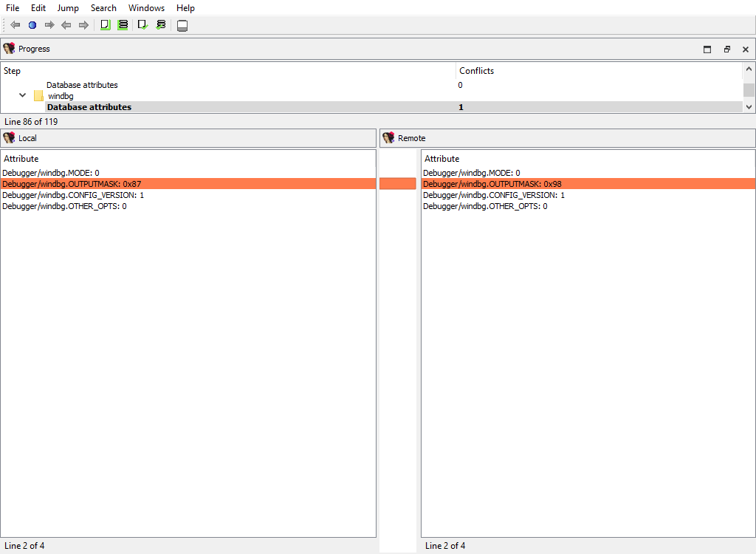
Task: Float the Progress panel using restore button
Action: [x=726, y=49]
